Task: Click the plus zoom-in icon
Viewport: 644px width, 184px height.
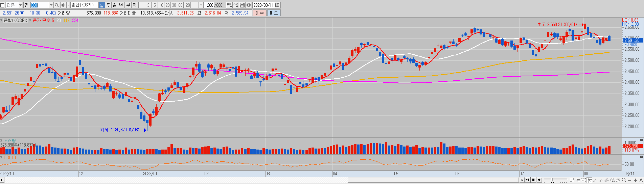Action: [636, 180]
